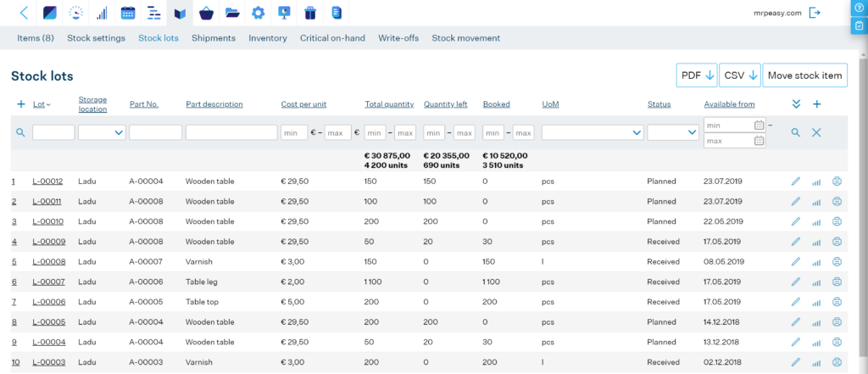Click the plus icon right of Available from header

[816, 104]
